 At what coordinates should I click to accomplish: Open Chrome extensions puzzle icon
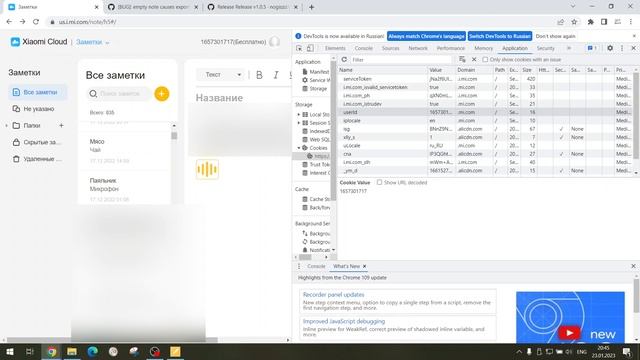point(590,22)
